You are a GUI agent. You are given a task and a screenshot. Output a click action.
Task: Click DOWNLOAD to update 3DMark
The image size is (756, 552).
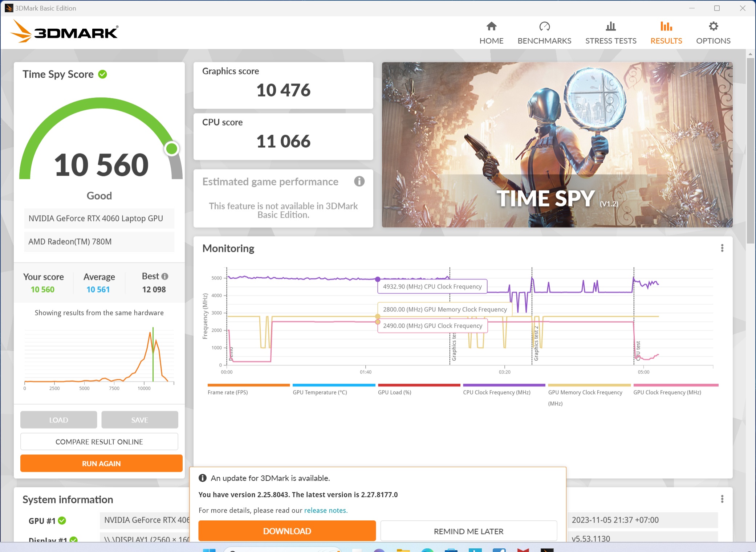[x=287, y=531]
